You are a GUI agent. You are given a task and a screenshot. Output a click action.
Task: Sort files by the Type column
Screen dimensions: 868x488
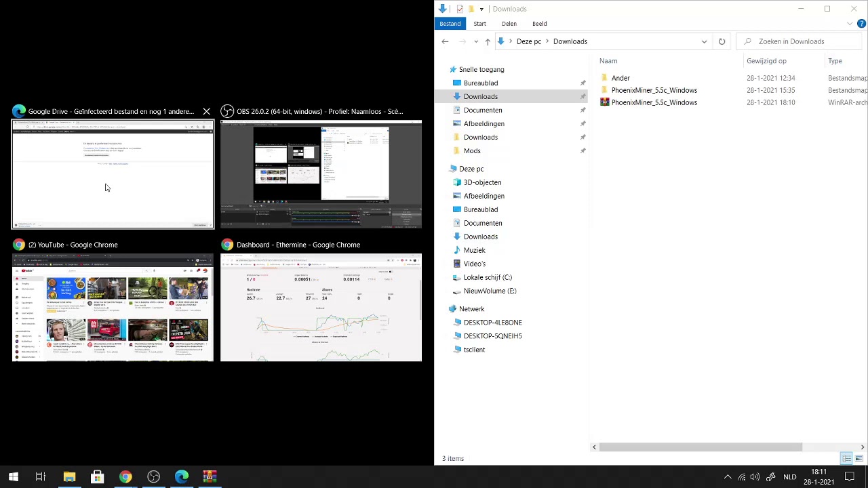[x=835, y=61]
